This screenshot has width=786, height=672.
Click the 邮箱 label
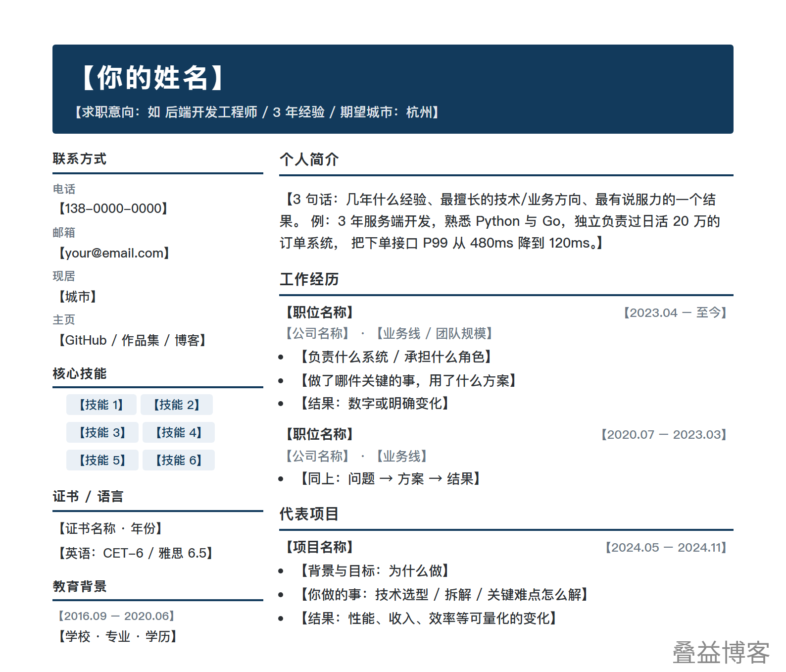[64, 233]
